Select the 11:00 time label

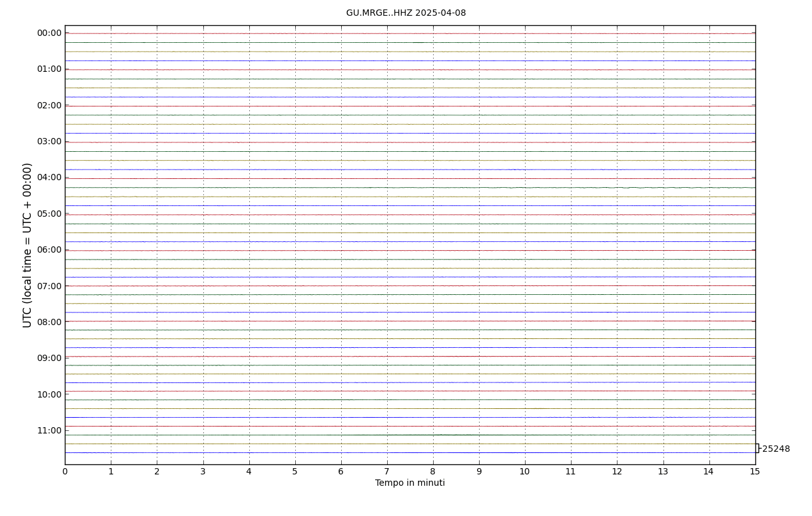49,430
